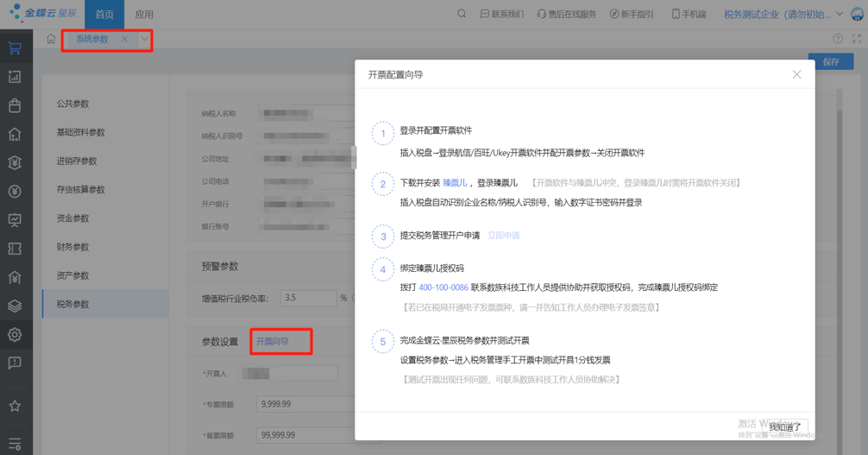Click the 保存 button
This screenshot has width=868, height=455.
pos(830,61)
